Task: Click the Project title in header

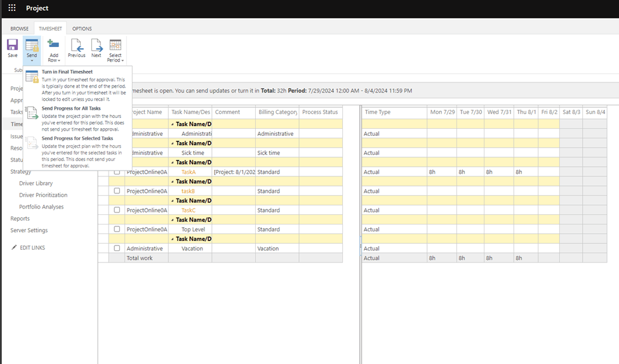Action: tap(37, 8)
